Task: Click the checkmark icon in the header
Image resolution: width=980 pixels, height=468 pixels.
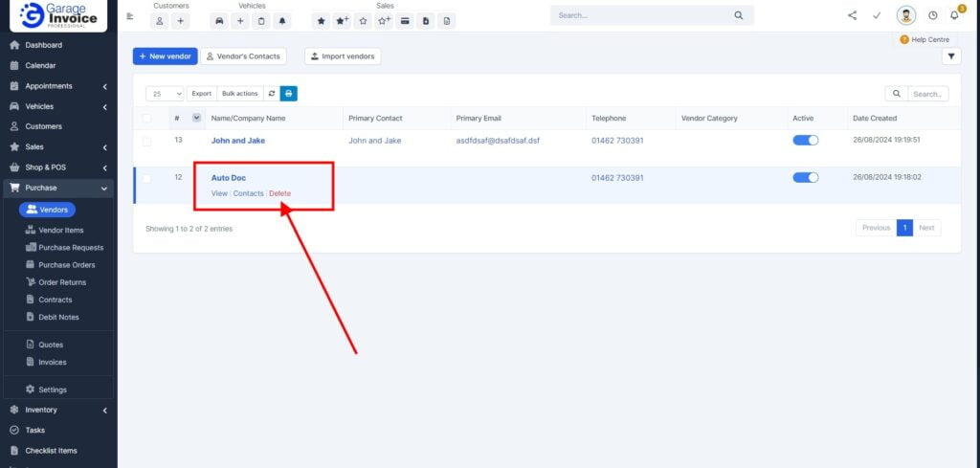Action: [877, 15]
